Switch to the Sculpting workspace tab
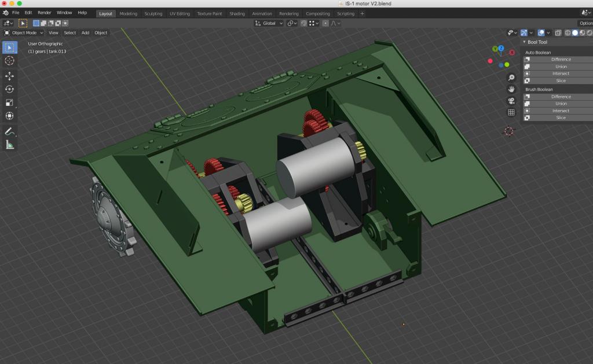This screenshot has width=593, height=364. (x=153, y=13)
